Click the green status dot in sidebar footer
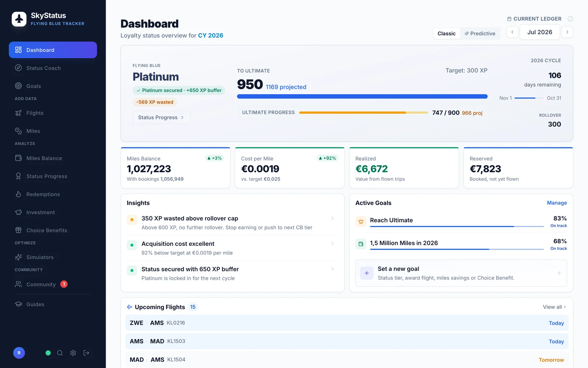The width and height of the screenshot is (588, 368). (48, 353)
